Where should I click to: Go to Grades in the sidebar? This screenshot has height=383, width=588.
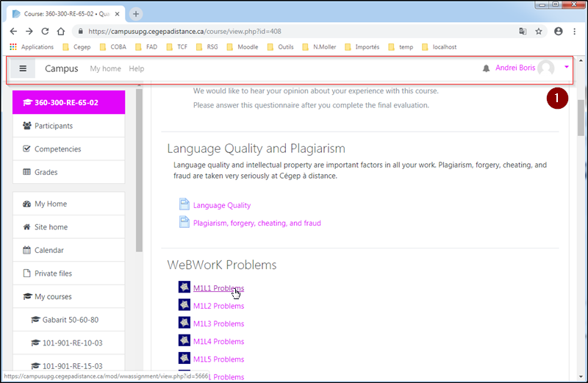[46, 172]
